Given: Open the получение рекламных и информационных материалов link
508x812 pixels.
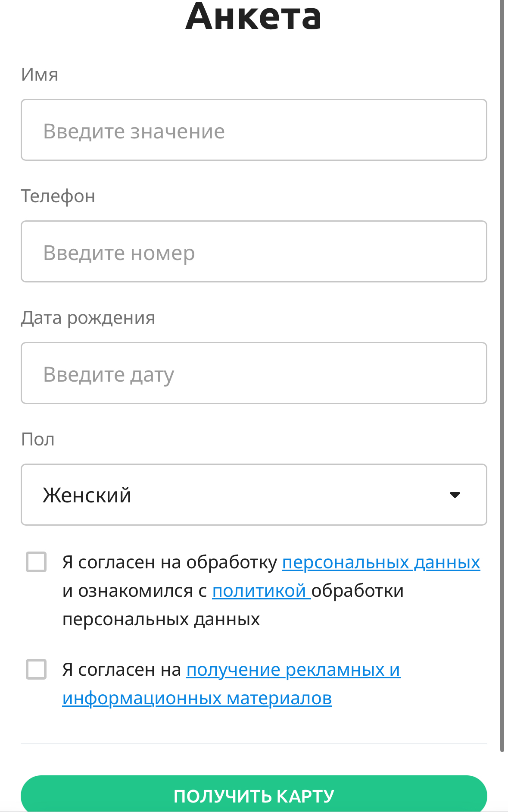Looking at the screenshot, I should coord(293,670).
